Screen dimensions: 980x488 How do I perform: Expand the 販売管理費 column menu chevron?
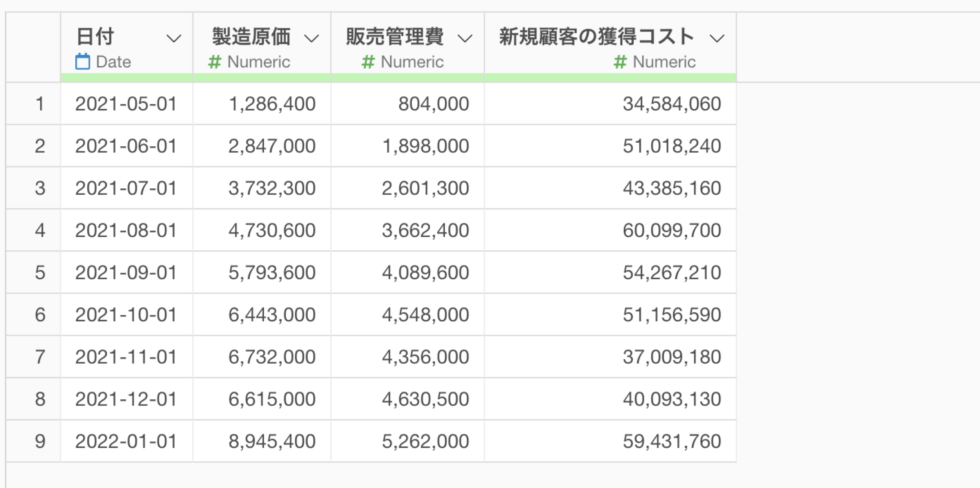(465, 38)
